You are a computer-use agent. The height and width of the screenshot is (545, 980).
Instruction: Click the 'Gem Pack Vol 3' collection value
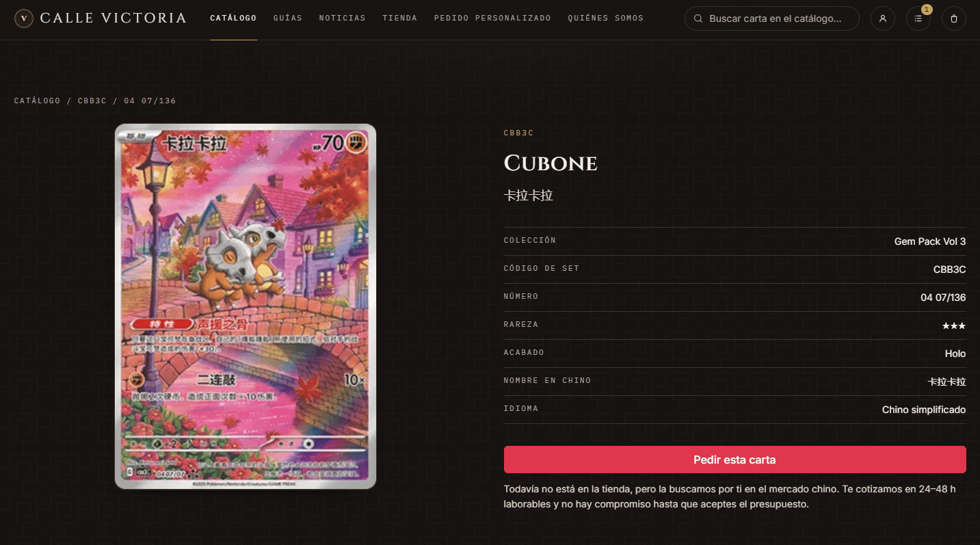[930, 241]
